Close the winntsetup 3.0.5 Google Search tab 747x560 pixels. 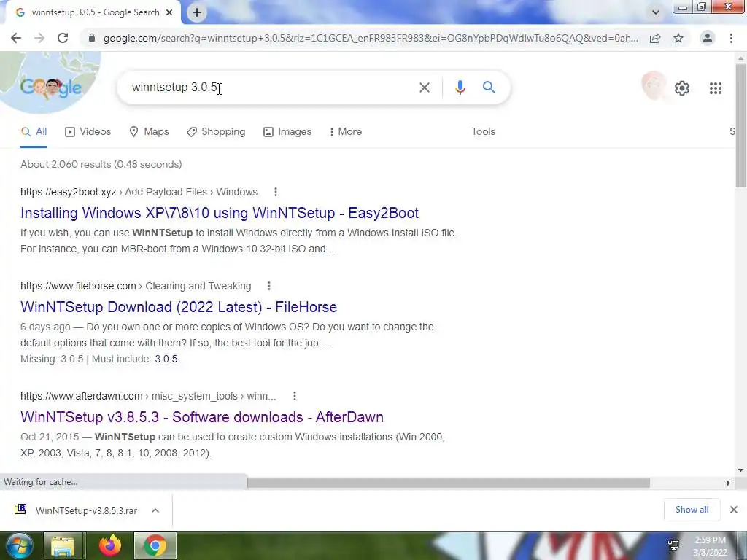click(169, 13)
